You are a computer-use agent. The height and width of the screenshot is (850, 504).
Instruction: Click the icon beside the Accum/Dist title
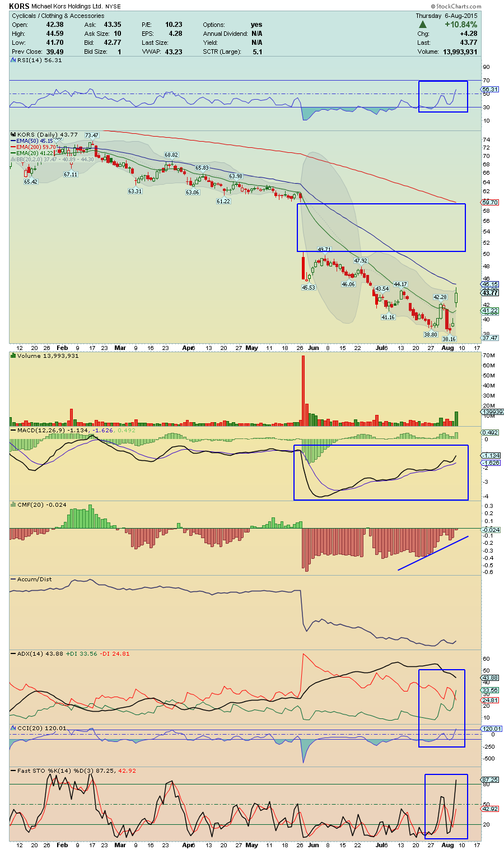[x=13, y=579]
